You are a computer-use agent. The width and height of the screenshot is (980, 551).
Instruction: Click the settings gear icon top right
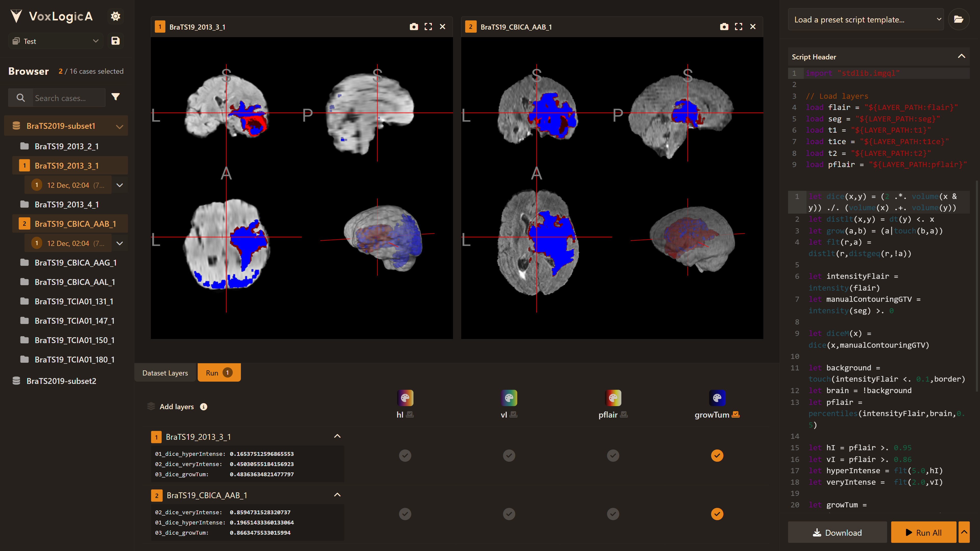(x=116, y=15)
